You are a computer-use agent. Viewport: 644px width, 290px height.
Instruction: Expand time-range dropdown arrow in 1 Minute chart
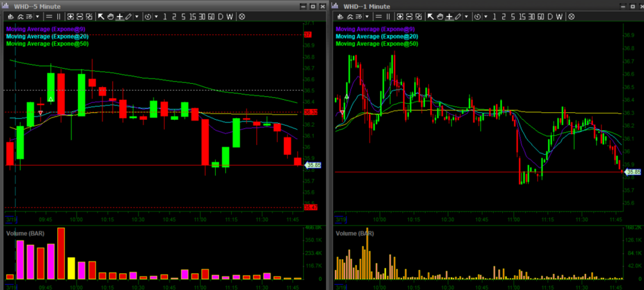point(486,17)
